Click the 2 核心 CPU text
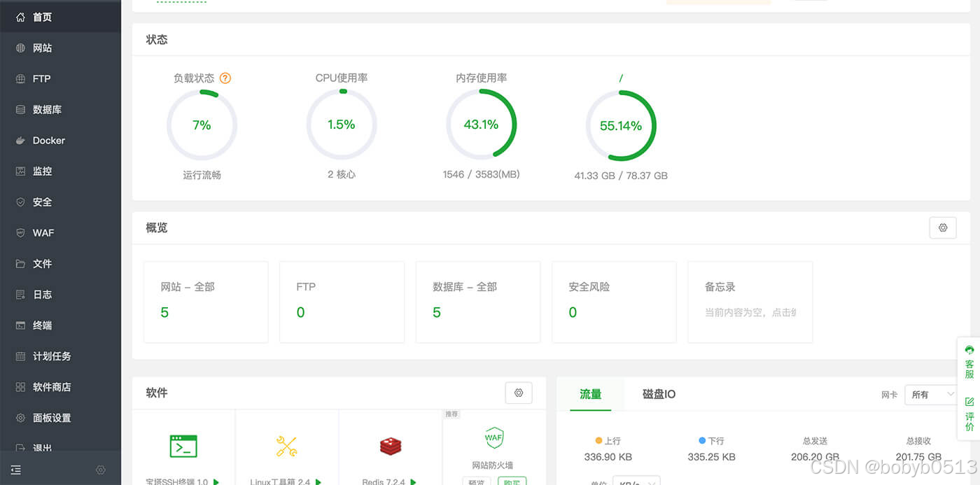Image resolution: width=980 pixels, height=485 pixels. pyautogui.click(x=342, y=174)
